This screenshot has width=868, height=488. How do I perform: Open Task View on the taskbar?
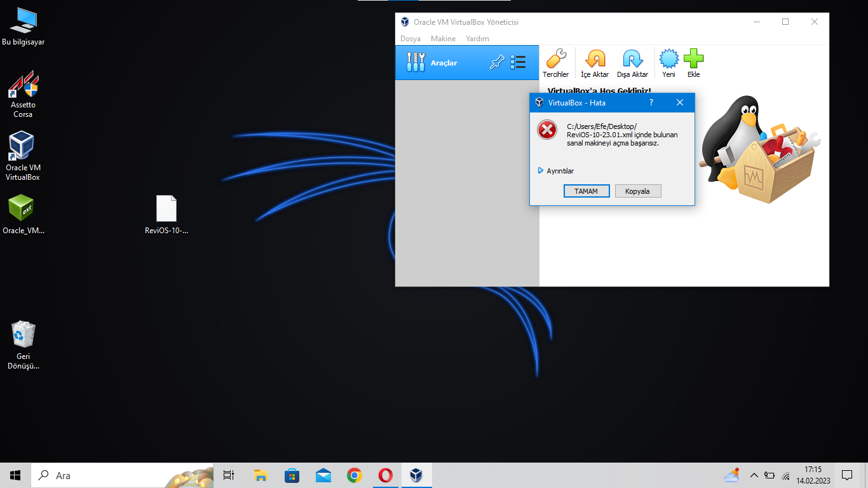tap(229, 475)
